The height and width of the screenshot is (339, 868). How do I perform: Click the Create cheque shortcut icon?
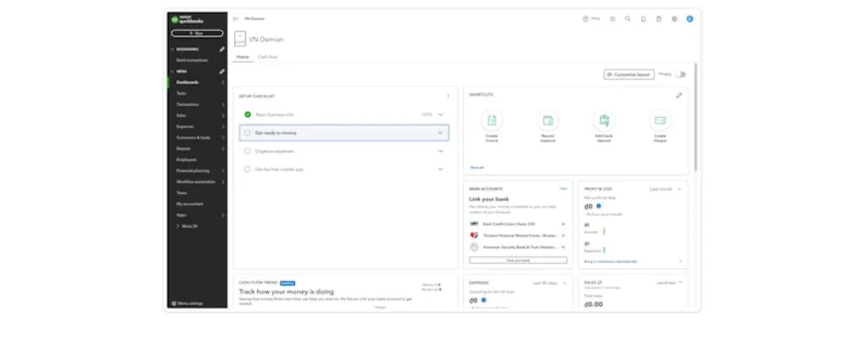(659, 120)
